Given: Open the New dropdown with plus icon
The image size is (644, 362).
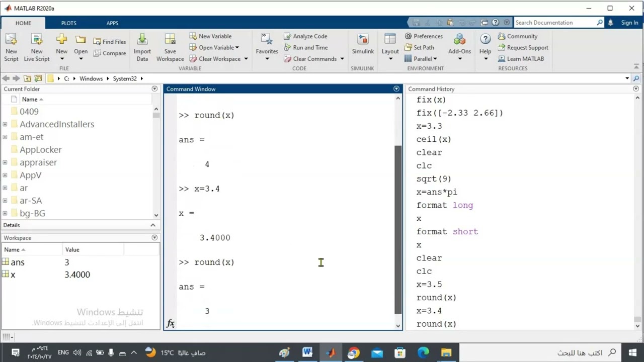Looking at the screenshot, I should 61,47.
